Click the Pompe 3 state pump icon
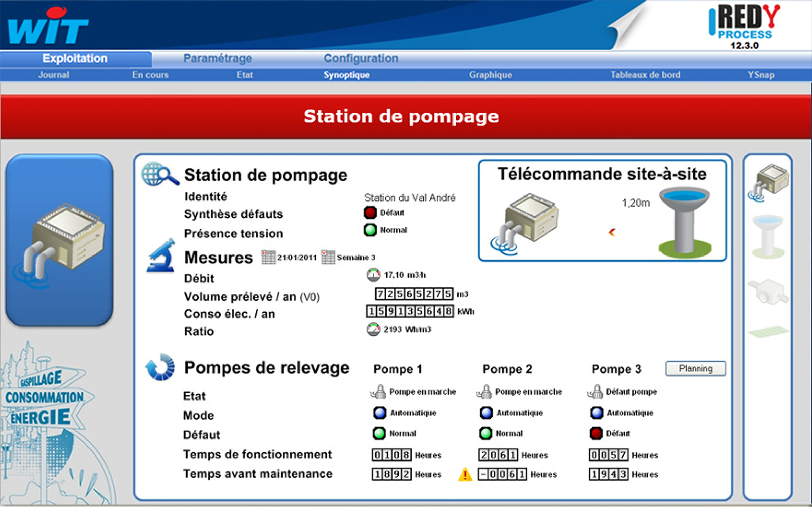Viewport: 812px width, 507px height. coord(595,392)
